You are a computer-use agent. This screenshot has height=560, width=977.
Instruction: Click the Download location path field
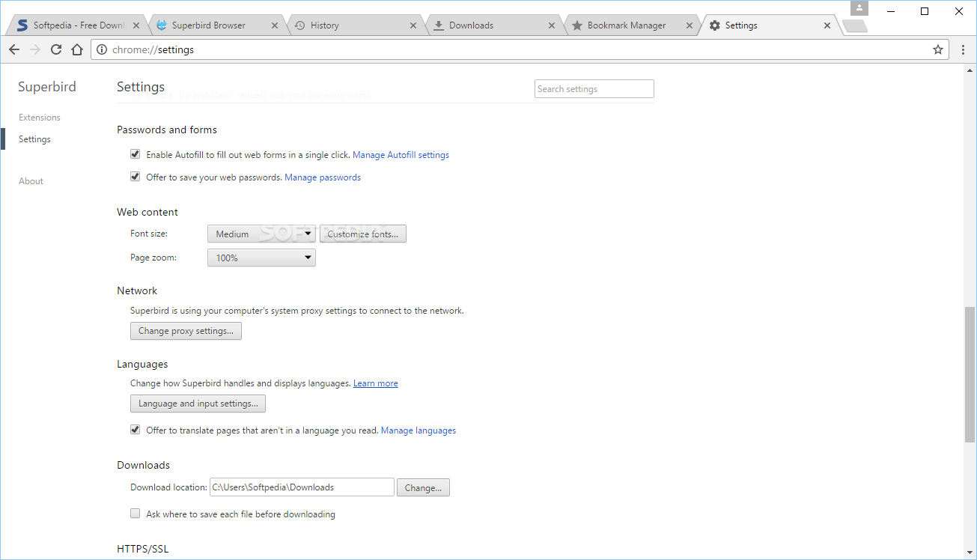tap(302, 487)
